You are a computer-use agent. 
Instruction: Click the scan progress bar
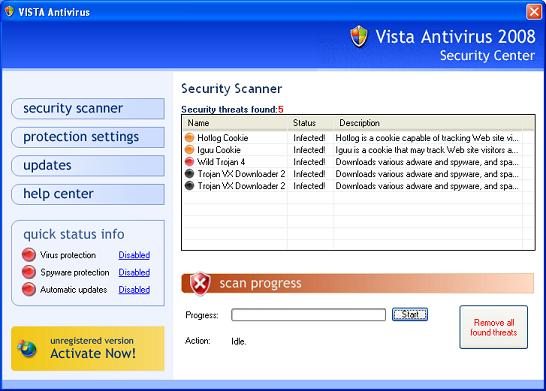[309, 315]
